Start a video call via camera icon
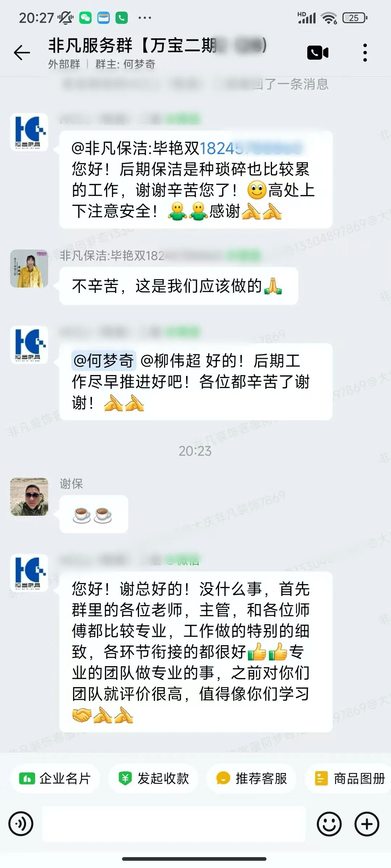The image size is (391, 868). 318,53
